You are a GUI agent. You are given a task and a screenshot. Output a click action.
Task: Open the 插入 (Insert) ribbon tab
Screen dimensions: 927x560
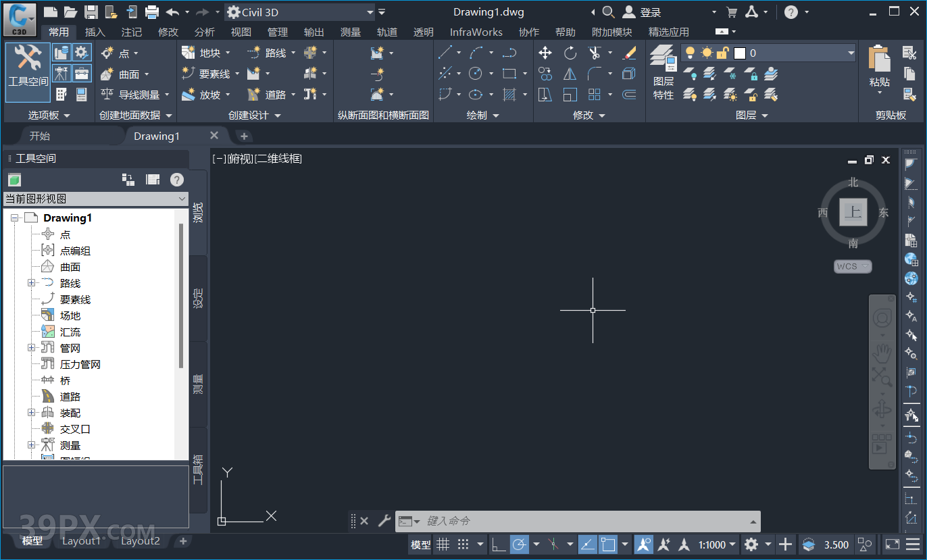[x=95, y=32]
